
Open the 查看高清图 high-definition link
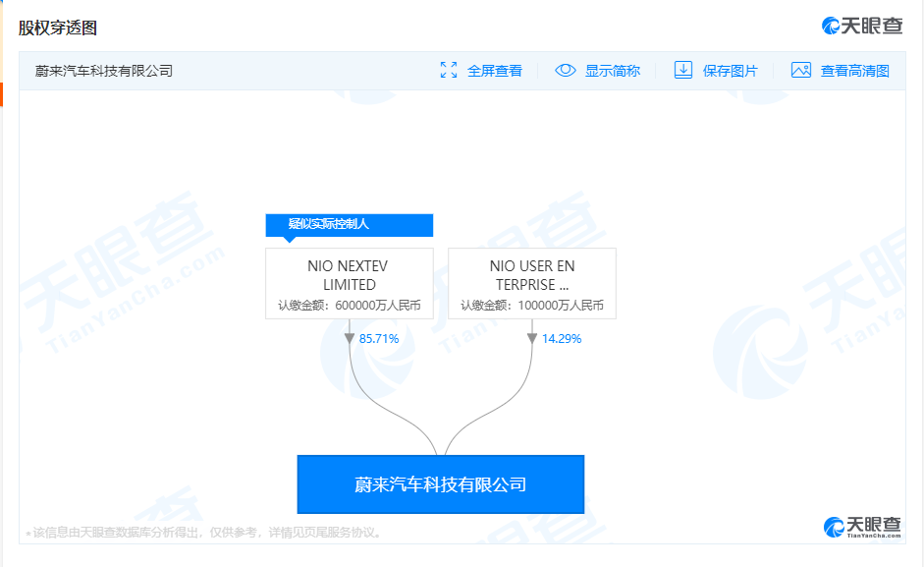855,71
